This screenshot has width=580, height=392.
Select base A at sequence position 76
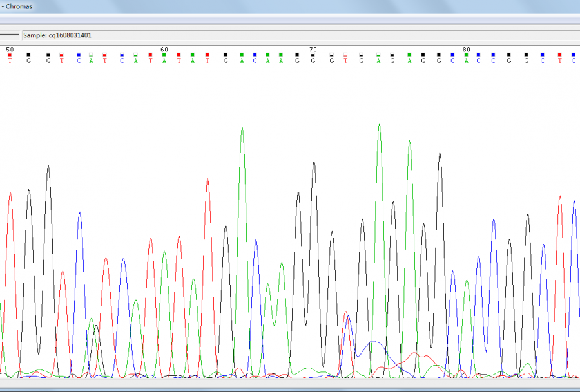(409, 61)
